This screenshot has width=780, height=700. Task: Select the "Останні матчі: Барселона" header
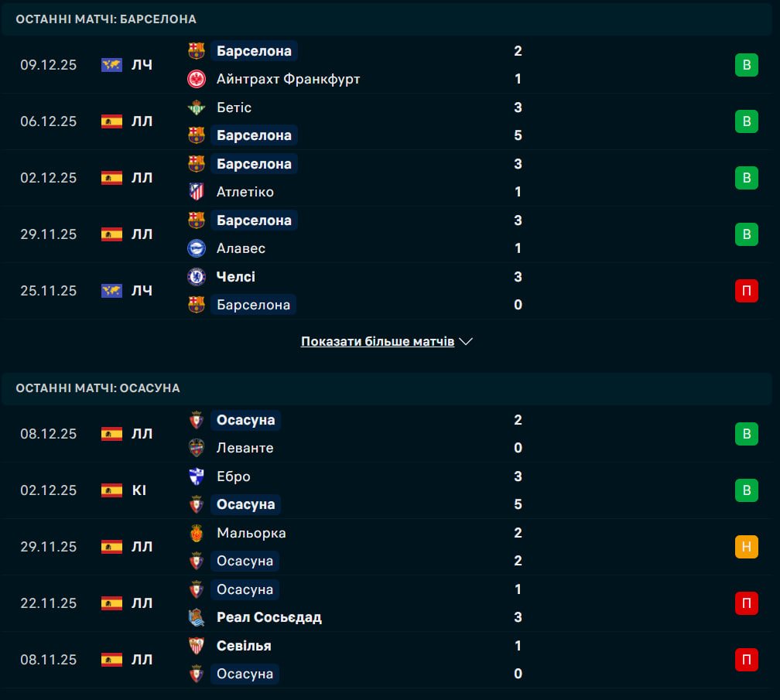[106, 19]
